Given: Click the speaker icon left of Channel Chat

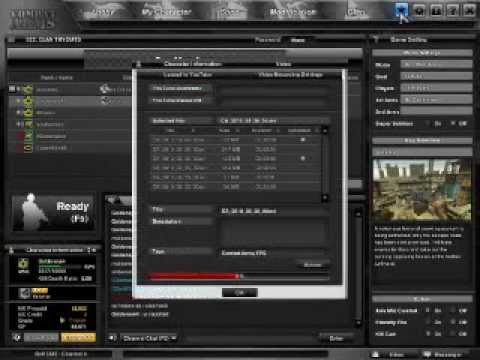Looking at the screenshot, I should click(112, 338).
